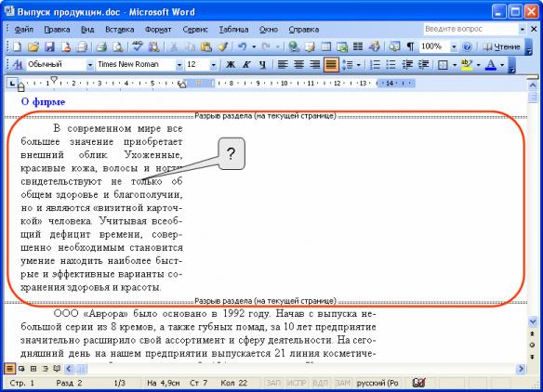
Task: Print the document with printer icon
Action: point(101,46)
